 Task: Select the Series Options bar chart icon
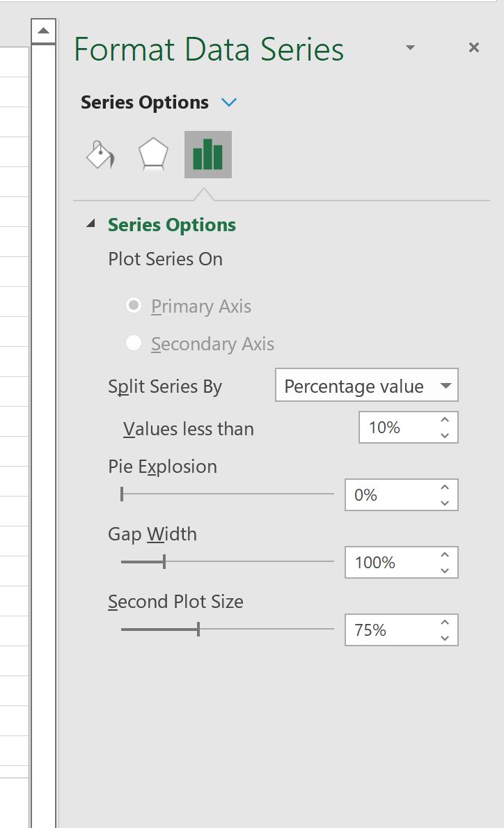[208, 155]
